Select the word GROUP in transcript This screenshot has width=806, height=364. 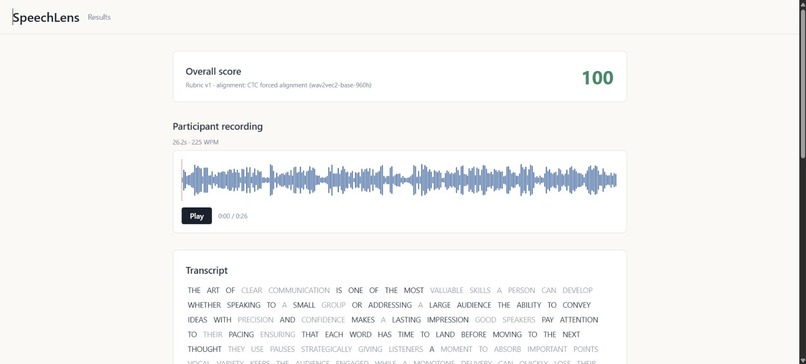pyautogui.click(x=334, y=305)
